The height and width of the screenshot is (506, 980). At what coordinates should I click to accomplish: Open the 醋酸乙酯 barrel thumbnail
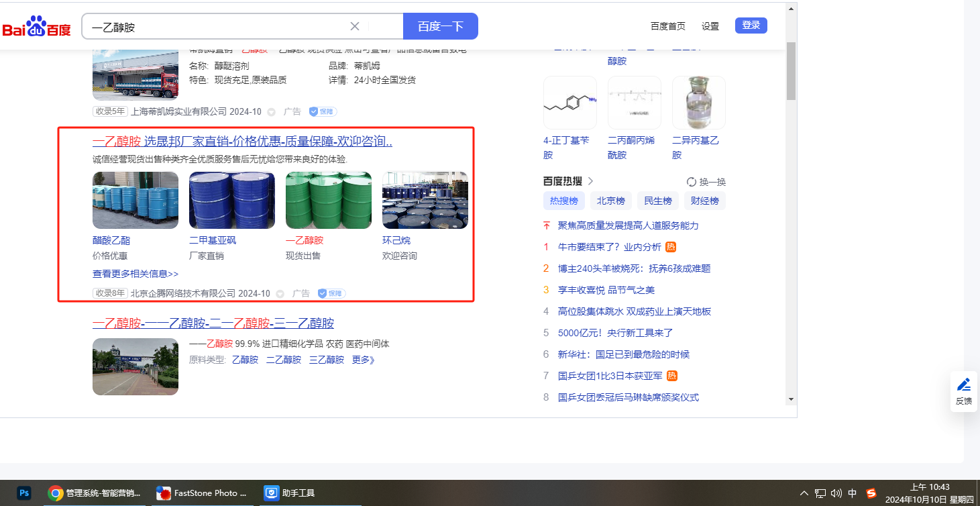pos(135,201)
